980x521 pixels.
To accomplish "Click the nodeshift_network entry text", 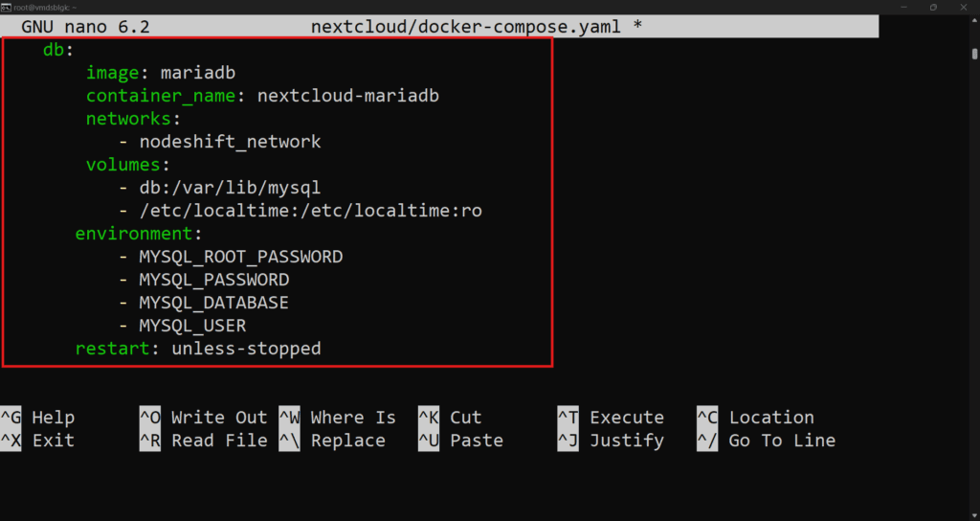I will click(230, 142).
